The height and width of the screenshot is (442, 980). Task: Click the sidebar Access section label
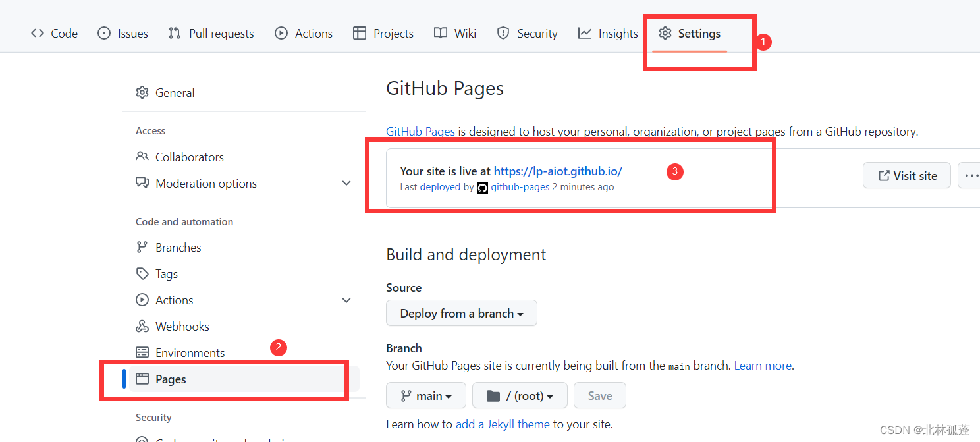(150, 130)
